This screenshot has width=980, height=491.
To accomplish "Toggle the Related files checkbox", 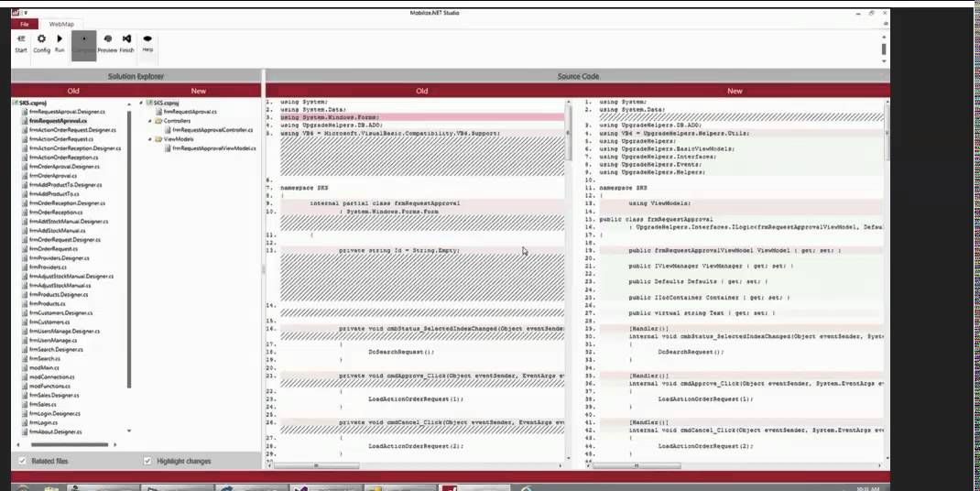I will [x=23, y=461].
